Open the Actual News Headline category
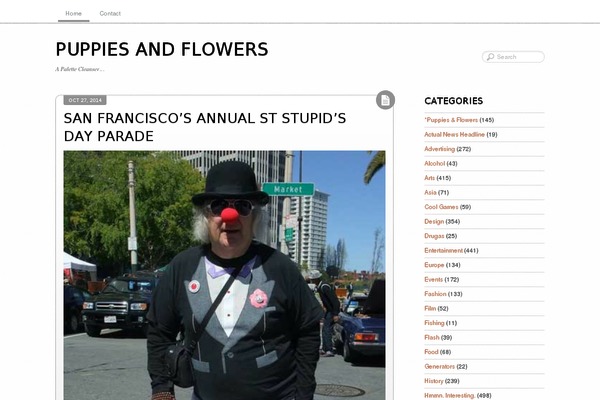The width and height of the screenshot is (600, 400). click(x=455, y=134)
